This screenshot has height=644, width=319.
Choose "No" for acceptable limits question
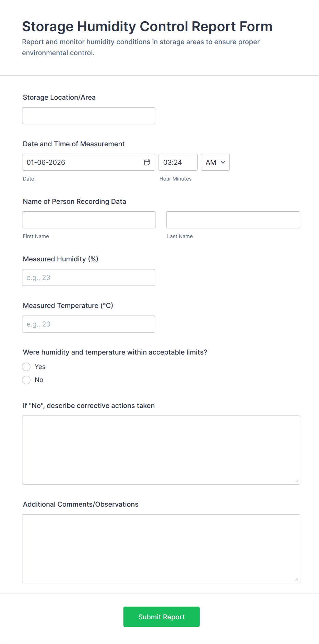pyautogui.click(x=26, y=380)
